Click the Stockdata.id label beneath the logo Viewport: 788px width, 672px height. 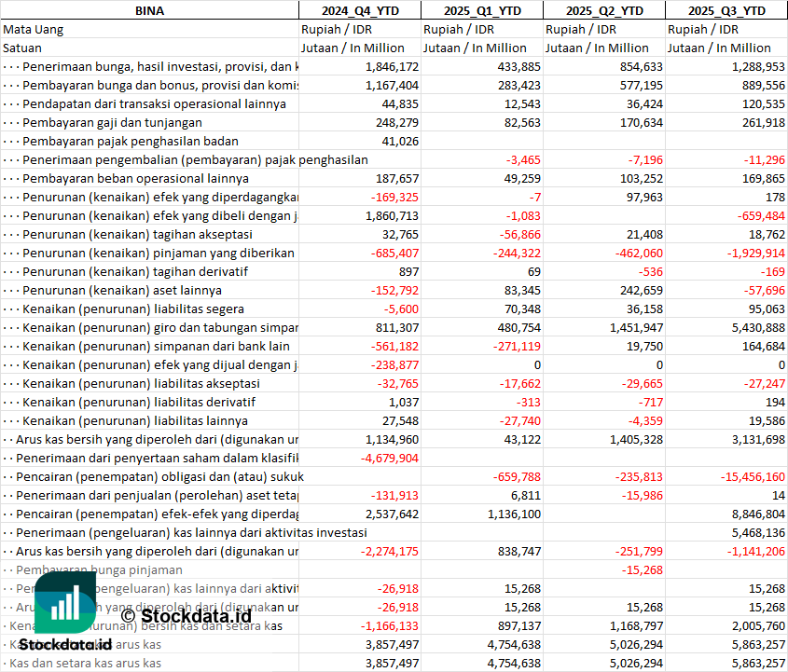65,644
